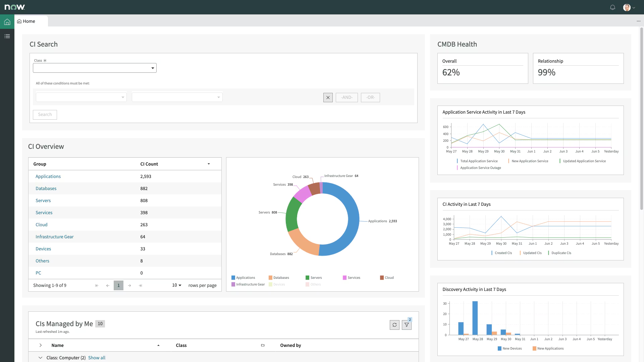Click the Search button in CI Search
Screen dimensions: 644x362
pyautogui.click(x=44, y=115)
